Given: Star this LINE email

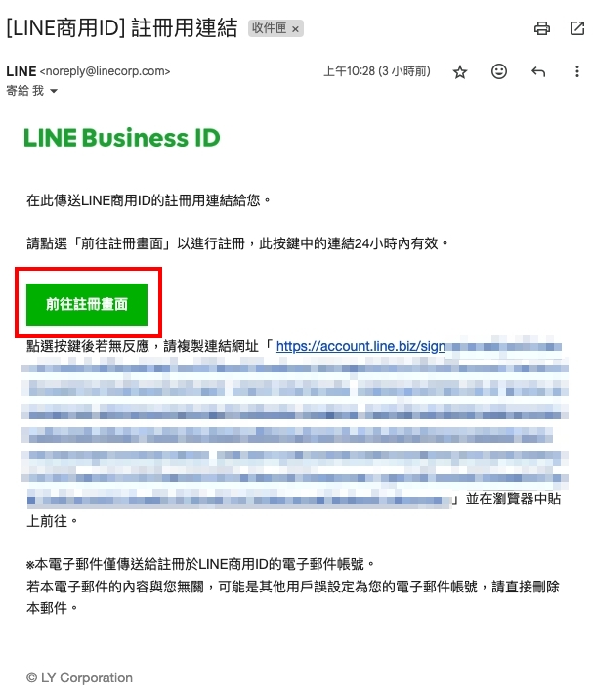Looking at the screenshot, I should click(460, 72).
